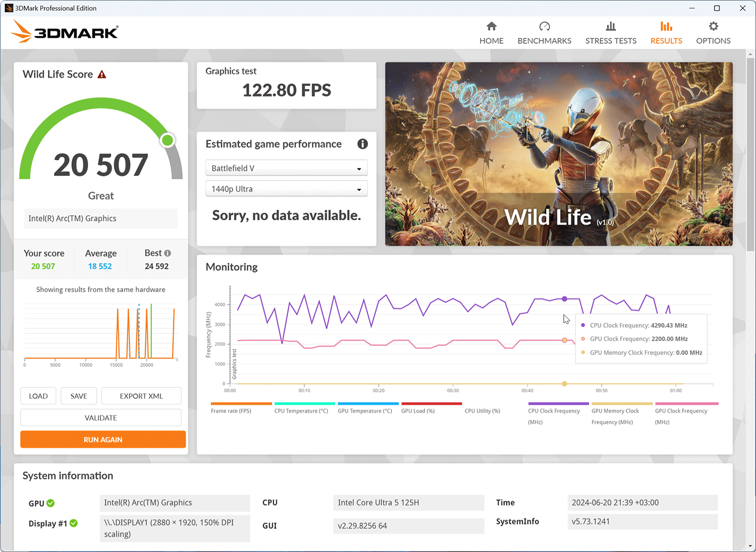The width and height of the screenshot is (756, 552).
Task: Go to the HOME tab
Action: point(491,33)
